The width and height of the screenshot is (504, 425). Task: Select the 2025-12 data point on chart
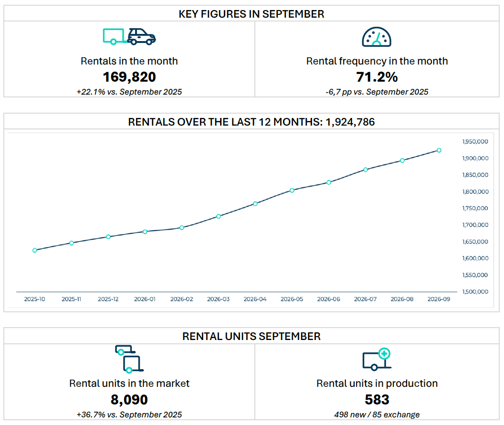pos(108,237)
